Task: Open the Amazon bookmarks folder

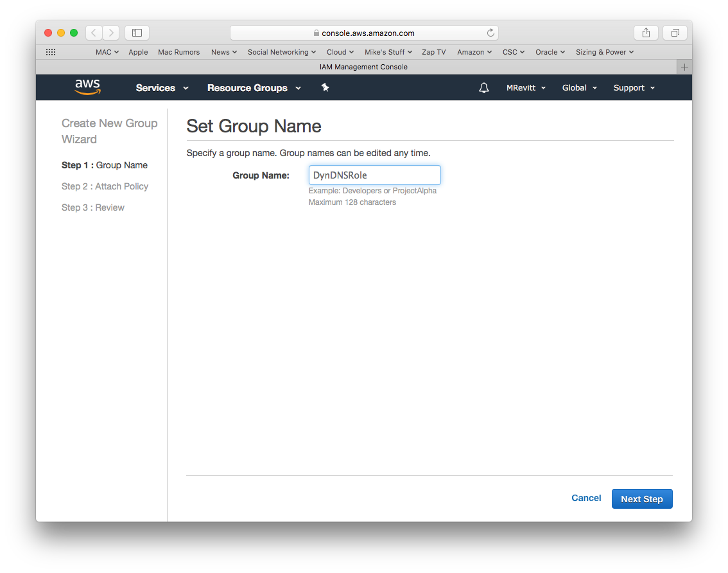Action: 474,52
